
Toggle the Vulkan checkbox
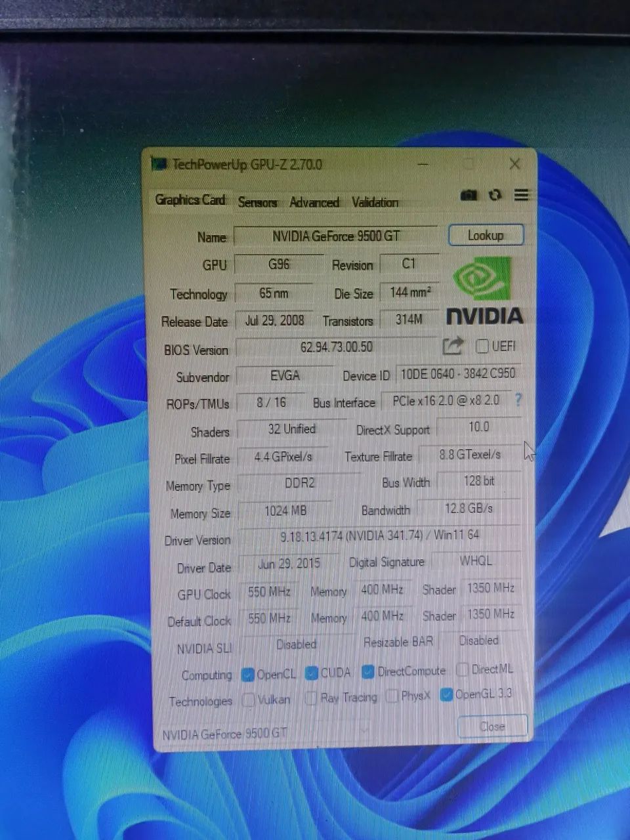click(x=248, y=700)
